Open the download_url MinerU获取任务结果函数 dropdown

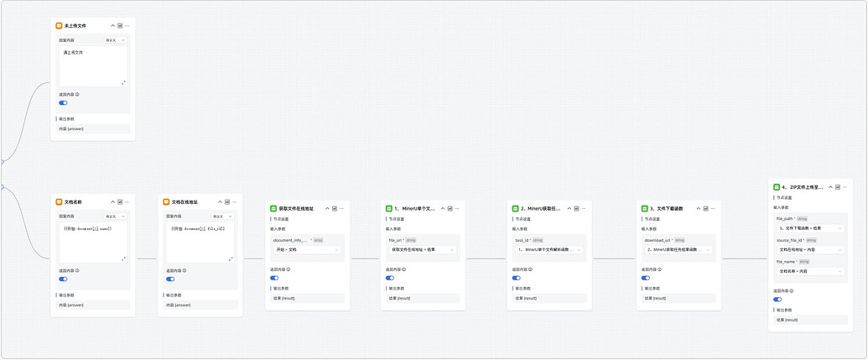click(x=678, y=250)
